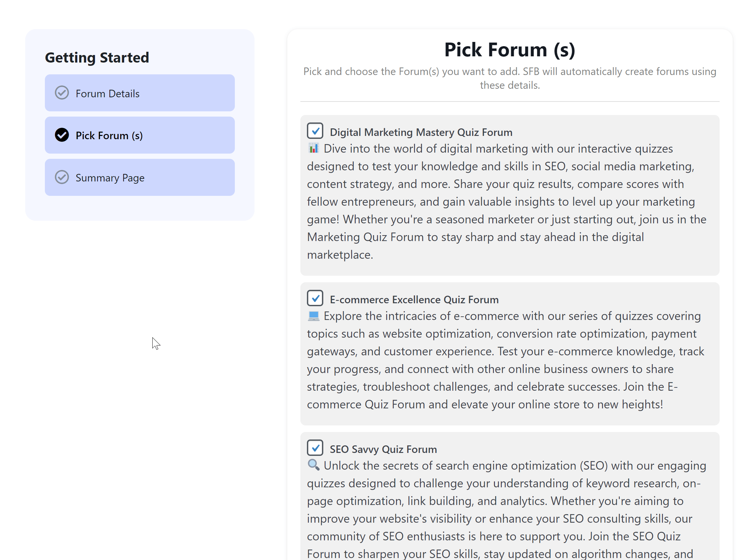Viewport: 755px width, 560px height.
Task: Click the Forum Details step check icon
Action: tap(62, 93)
